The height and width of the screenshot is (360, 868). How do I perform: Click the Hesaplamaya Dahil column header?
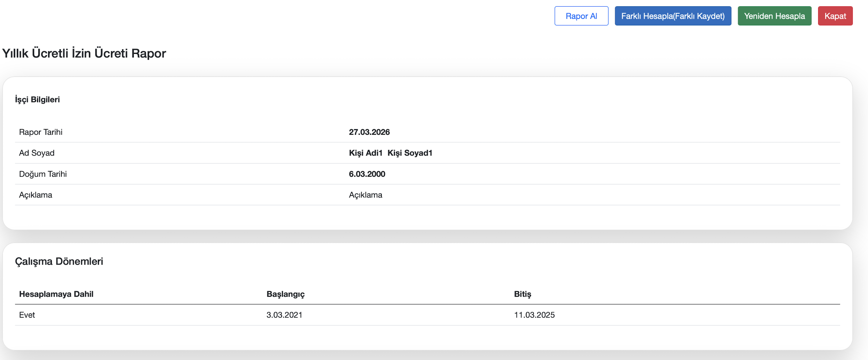(56, 294)
